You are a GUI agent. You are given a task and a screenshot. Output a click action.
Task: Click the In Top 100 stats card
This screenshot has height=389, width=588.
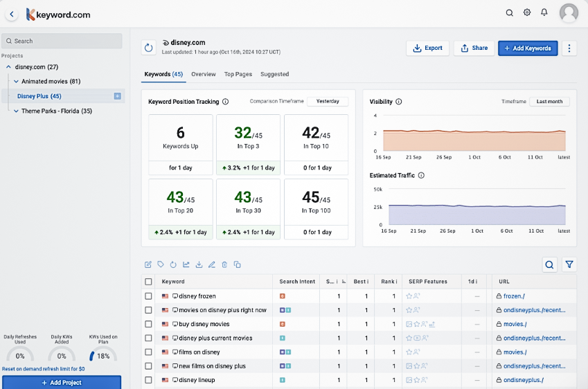(316, 209)
